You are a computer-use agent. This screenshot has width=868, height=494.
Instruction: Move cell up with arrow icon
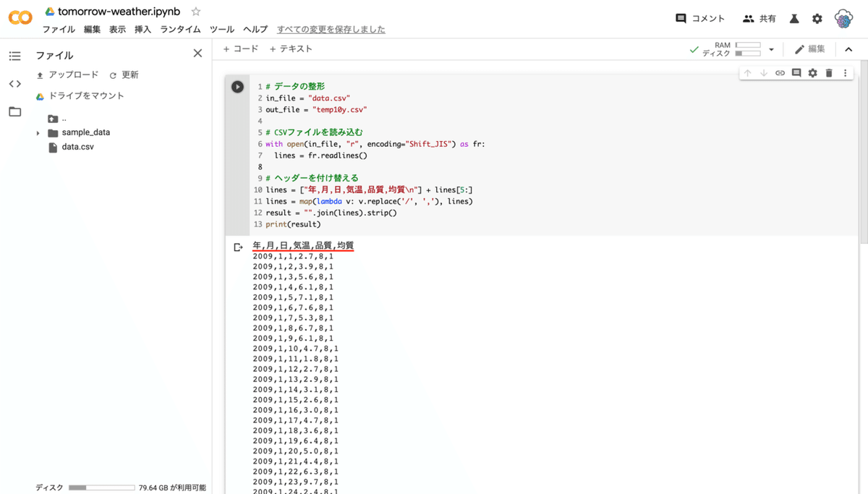pyautogui.click(x=748, y=73)
